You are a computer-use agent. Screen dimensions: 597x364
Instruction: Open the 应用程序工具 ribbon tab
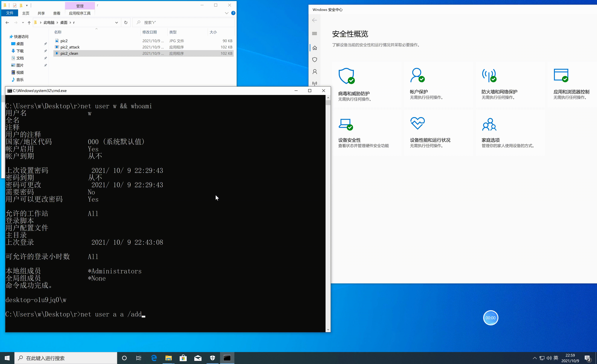coord(80,13)
